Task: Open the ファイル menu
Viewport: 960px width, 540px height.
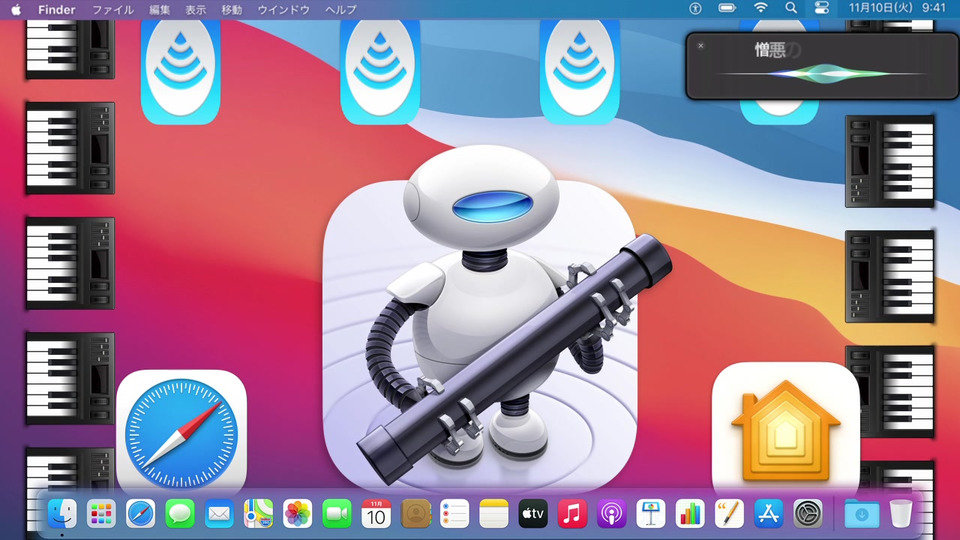Action: click(x=113, y=9)
